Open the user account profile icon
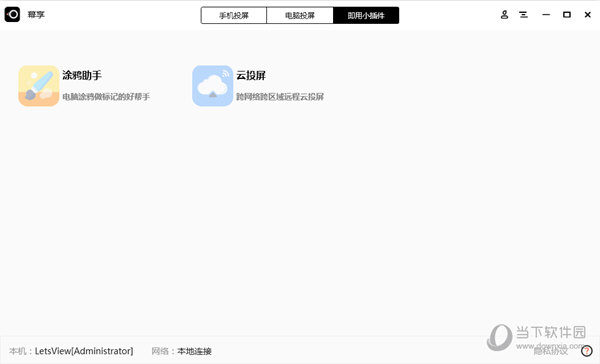The width and height of the screenshot is (600, 364). [504, 15]
